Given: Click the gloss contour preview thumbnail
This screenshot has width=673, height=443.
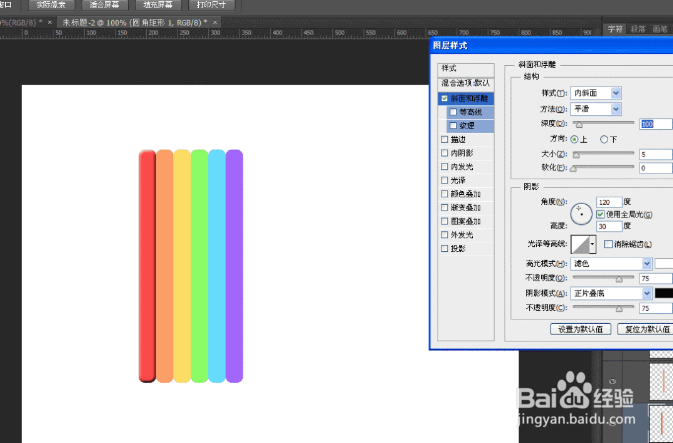Looking at the screenshot, I should pos(580,244).
